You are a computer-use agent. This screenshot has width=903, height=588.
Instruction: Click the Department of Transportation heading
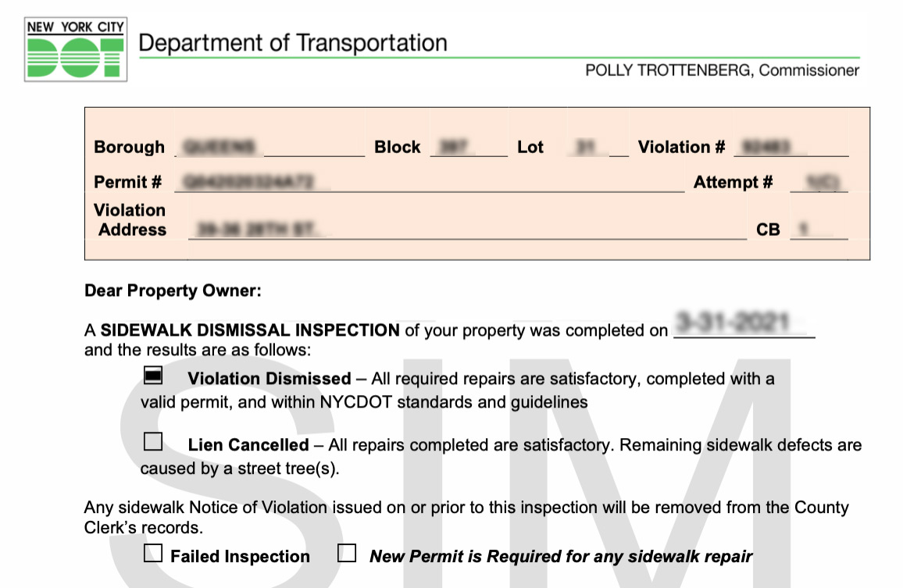tap(293, 43)
